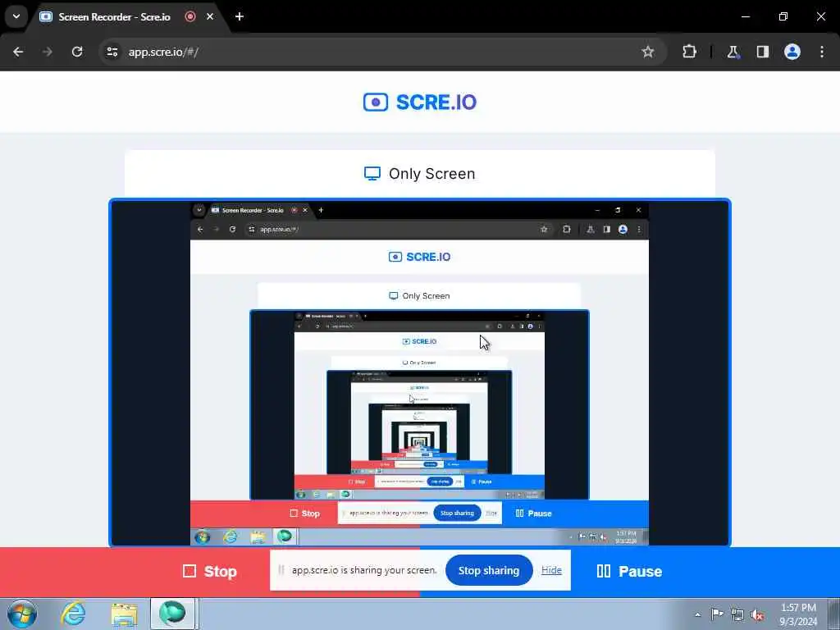The width and height of the screenshot is (840, 630).
Task: Go forward in browser history
Action: [x=48, y=52]
